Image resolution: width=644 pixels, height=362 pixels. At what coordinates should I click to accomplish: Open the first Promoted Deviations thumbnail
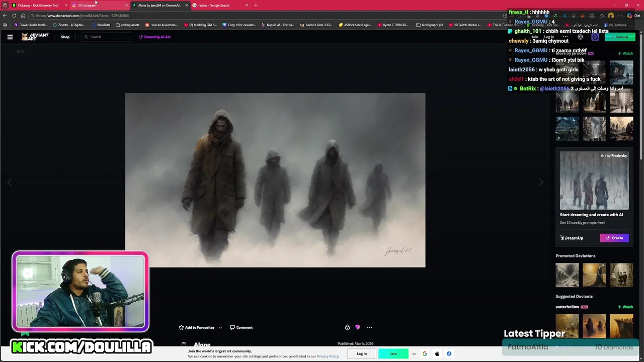pyautogui.click(x=567, y=275)
